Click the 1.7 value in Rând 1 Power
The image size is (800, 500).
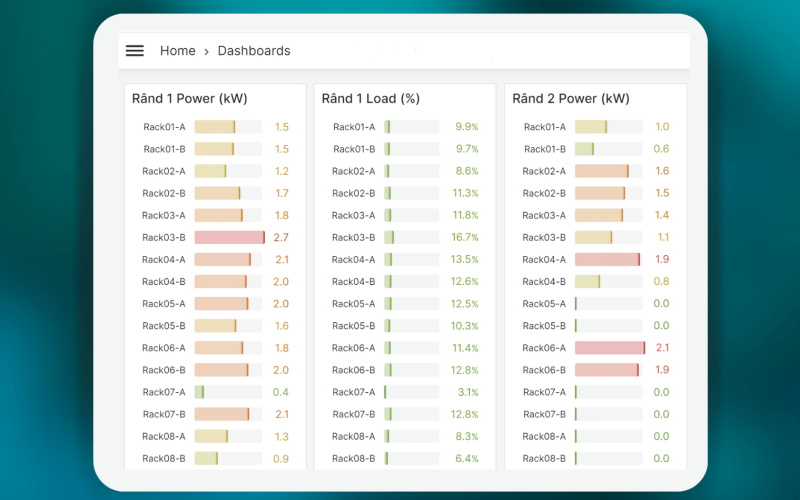click(282, 193)
